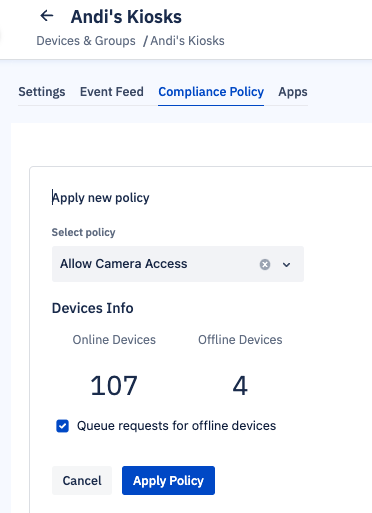
Task: Open Devices & Groups breadcrumb link
Action: (86, 41)
